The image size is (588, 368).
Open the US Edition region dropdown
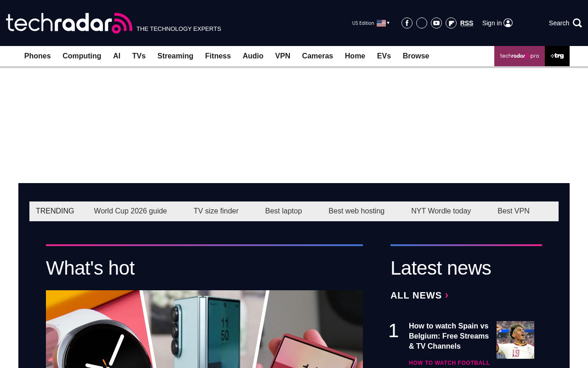[371, 23]
